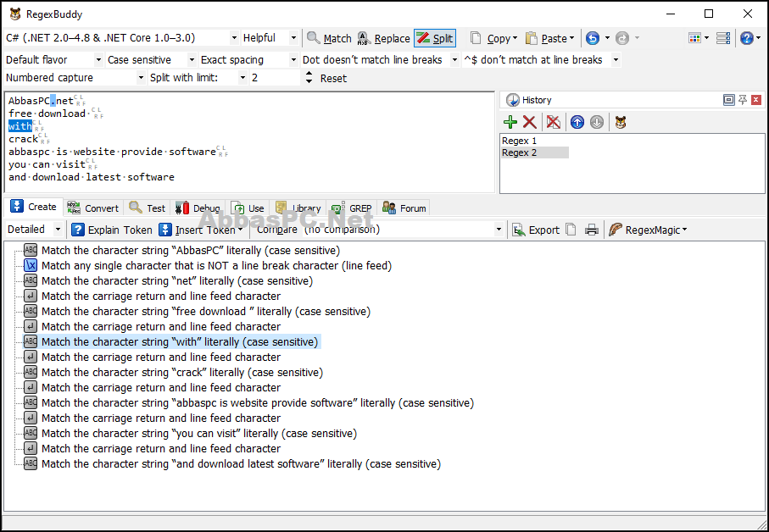Screen dimensions: 769x532
Task: Open the panel layout grid icon
Action: [695, 38]
